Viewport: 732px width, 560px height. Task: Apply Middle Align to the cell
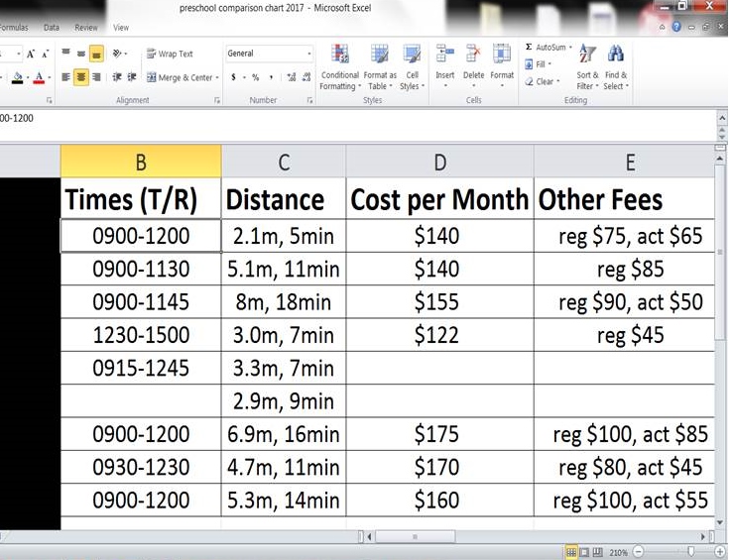pyautogui.click(x=80, y=54)
